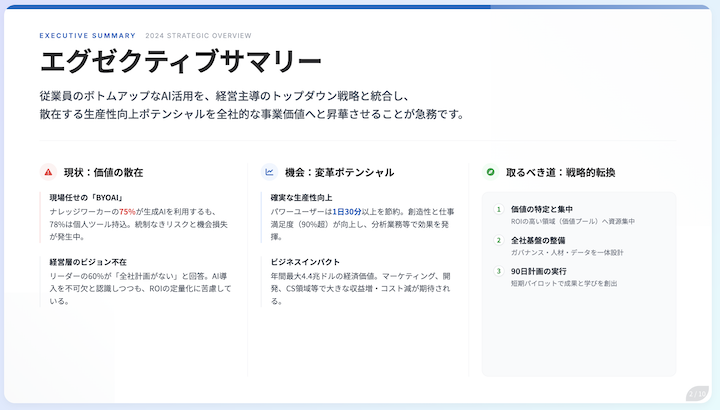
Task: Click the heading 取るべき道：戦略的転換
Action: click(x=560, y=172)
